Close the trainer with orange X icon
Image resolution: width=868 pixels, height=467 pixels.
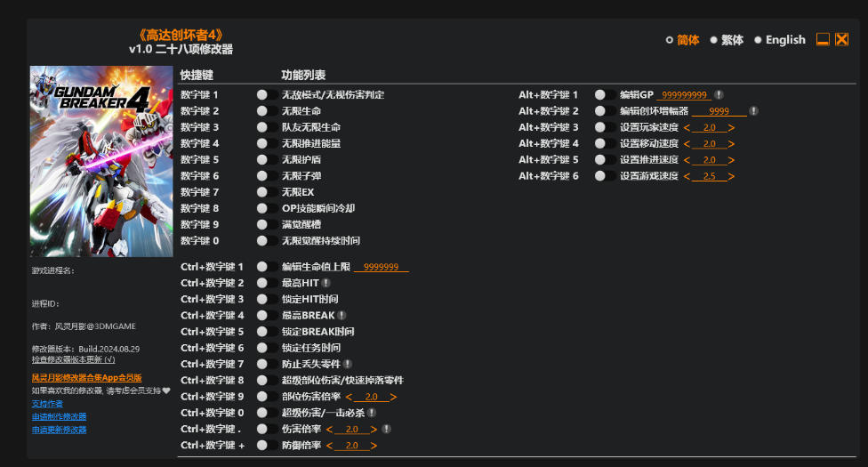[x=841, y=40]
